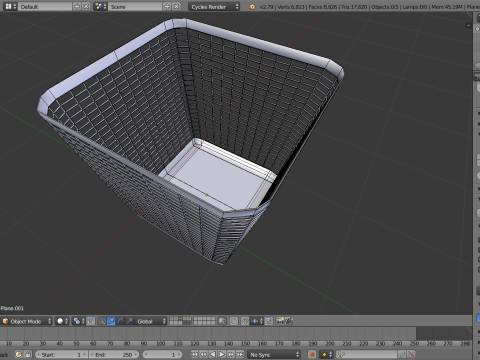Screen dimensions: 480x360
Task: Jump to the previous keyframe
Action: click(x=203, y=354)
